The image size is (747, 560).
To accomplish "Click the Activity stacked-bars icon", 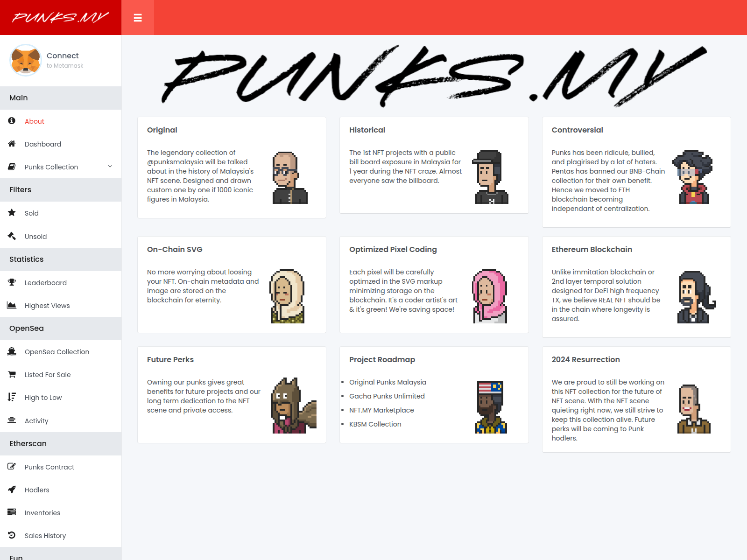I will coord(12,420).
